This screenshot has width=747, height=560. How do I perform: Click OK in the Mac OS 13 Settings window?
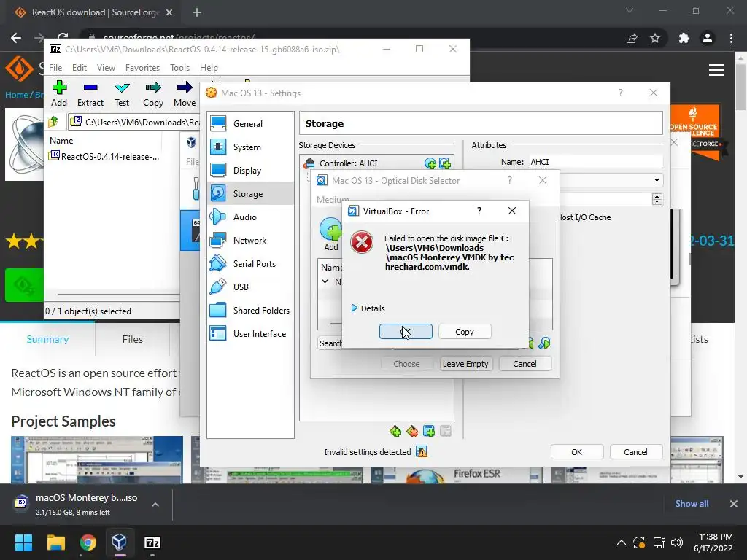point(577,452)
